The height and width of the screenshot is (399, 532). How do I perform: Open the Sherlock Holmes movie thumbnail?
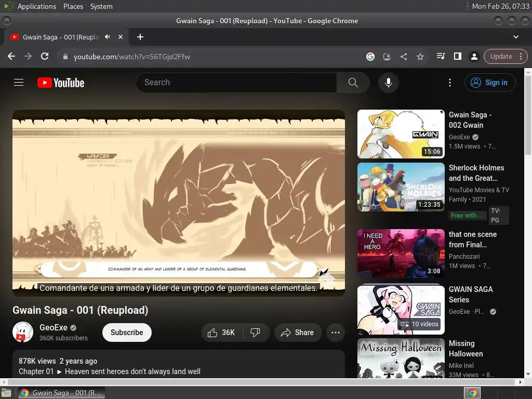[x=401, y=187]
